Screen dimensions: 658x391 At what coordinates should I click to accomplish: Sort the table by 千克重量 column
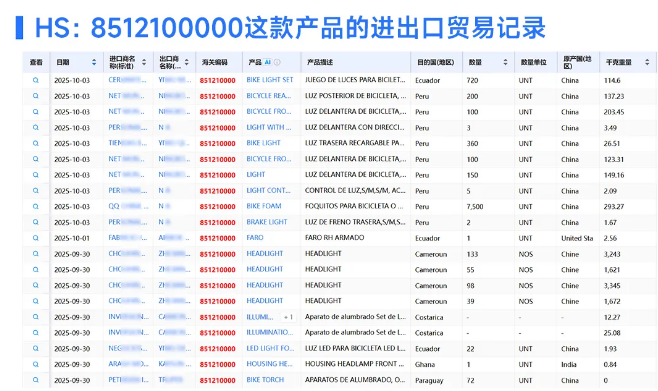coord(647,62)
